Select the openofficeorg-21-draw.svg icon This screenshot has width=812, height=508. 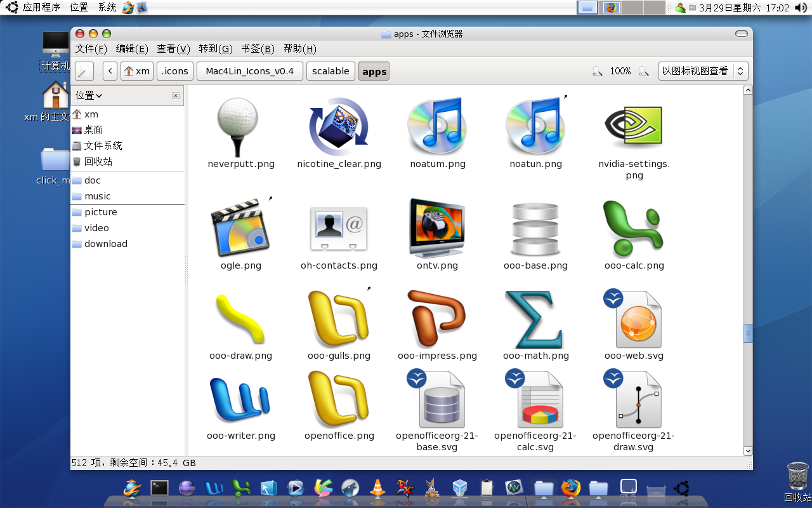(633, 399)
